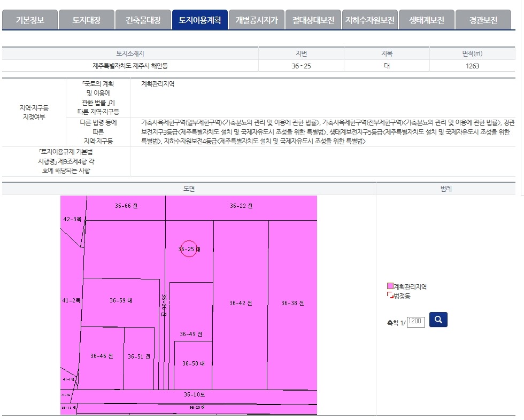Click the 지번 value 36 - 25
Viewport: 524px width, 420px height.
coord(301,66)
